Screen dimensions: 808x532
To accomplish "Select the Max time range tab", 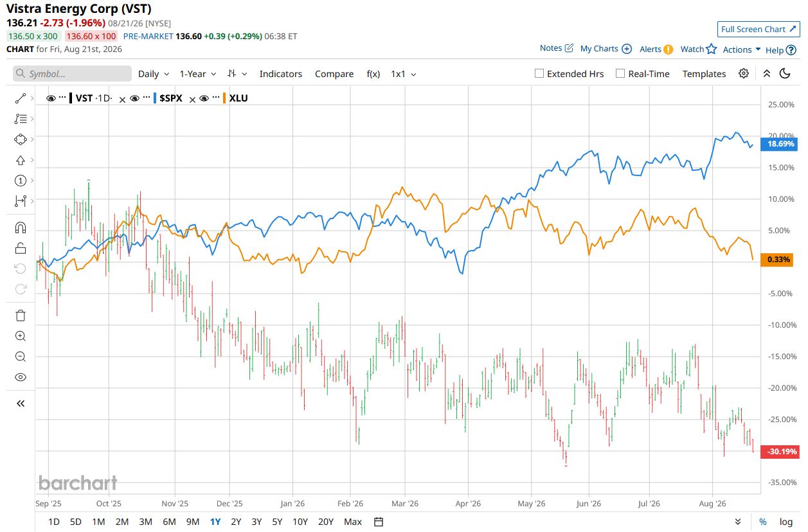I will (x=353, y=522).
